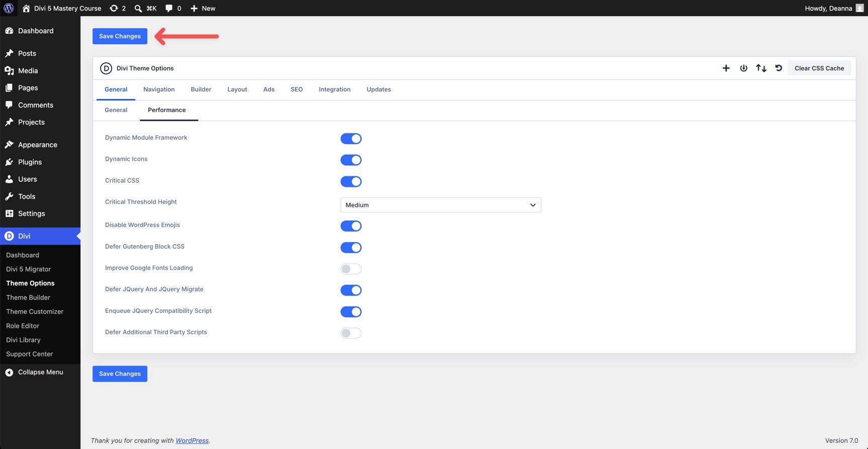Open the Deanna user avatar

[x=859, y=8]
